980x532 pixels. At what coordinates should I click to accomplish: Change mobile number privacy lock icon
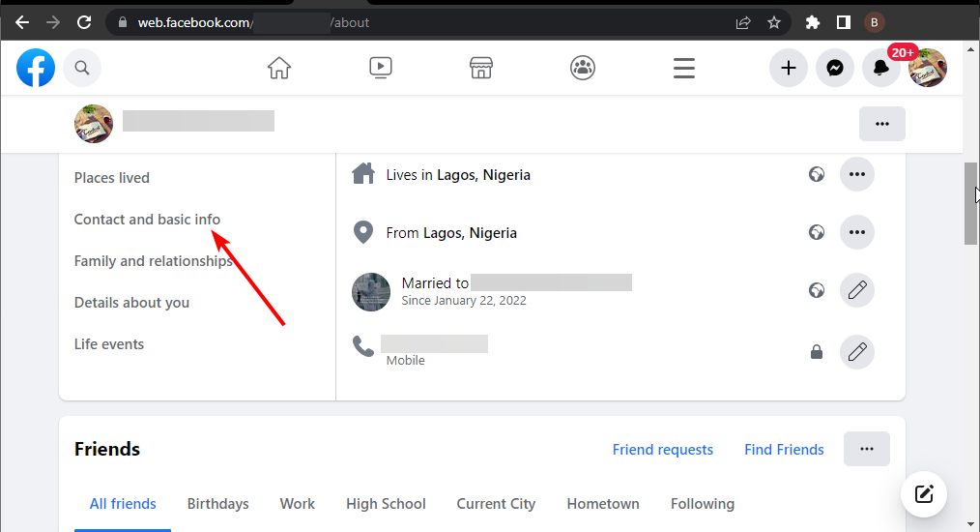click(x=817, y=352)
